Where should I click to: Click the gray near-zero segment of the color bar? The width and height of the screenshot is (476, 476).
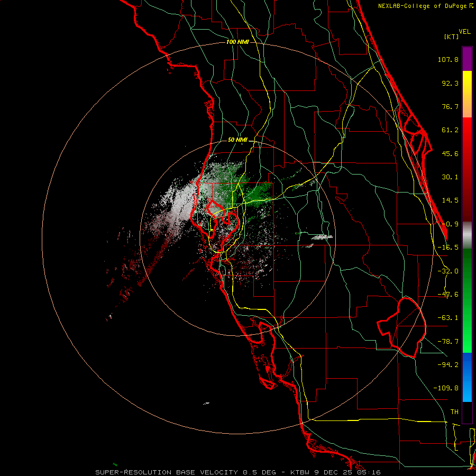(x=467, y=235)
